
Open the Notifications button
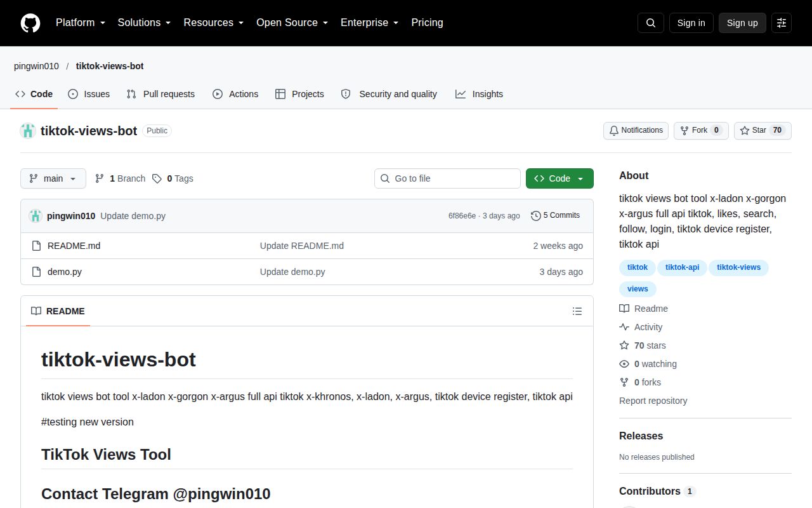tap(636, 130)
